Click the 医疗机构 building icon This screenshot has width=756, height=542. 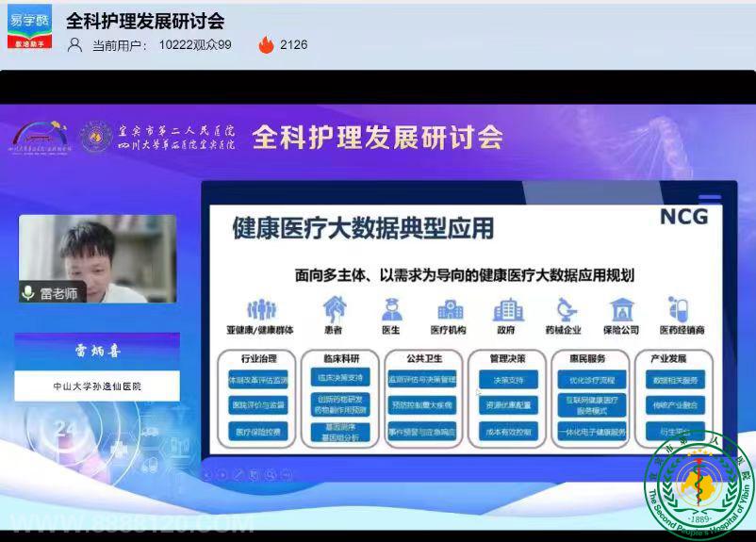450,309
